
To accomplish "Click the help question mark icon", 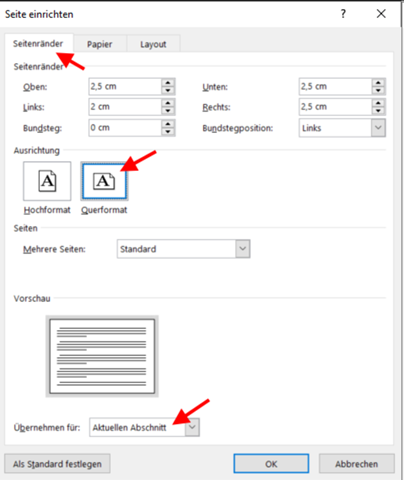I will [x=343, y=14].
